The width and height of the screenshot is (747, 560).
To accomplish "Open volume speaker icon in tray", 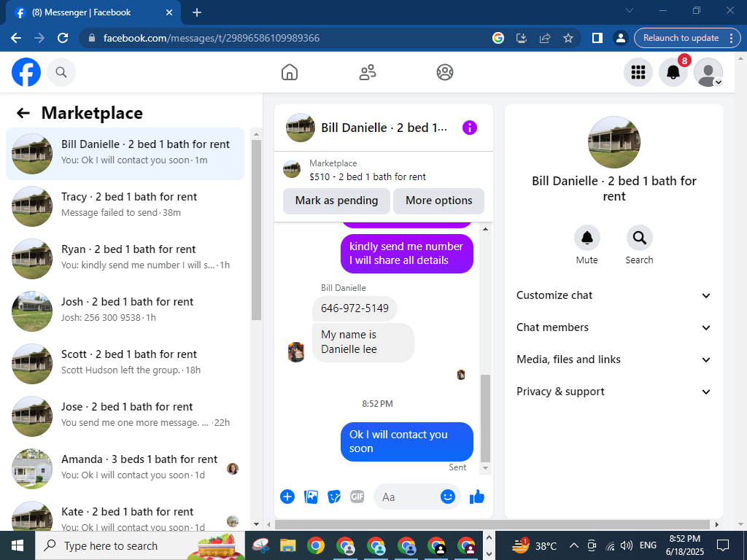I will pos(627,545).
